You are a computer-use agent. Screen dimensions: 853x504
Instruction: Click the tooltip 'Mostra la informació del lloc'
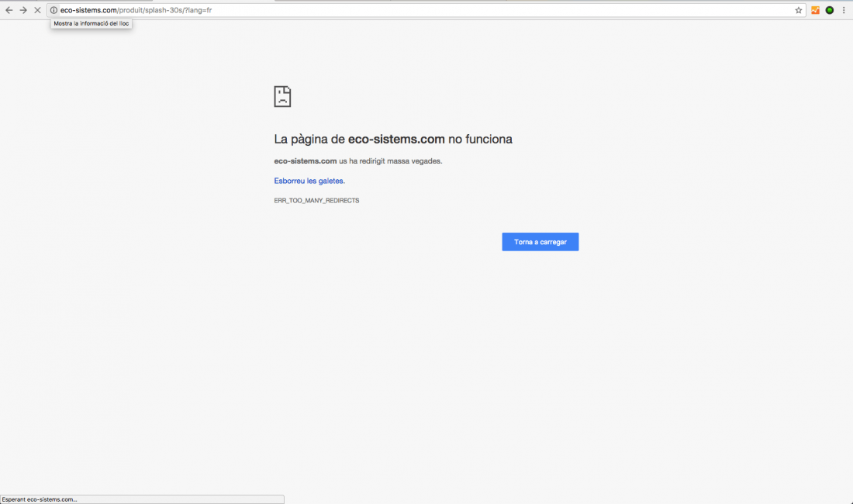tap(92, 23)
